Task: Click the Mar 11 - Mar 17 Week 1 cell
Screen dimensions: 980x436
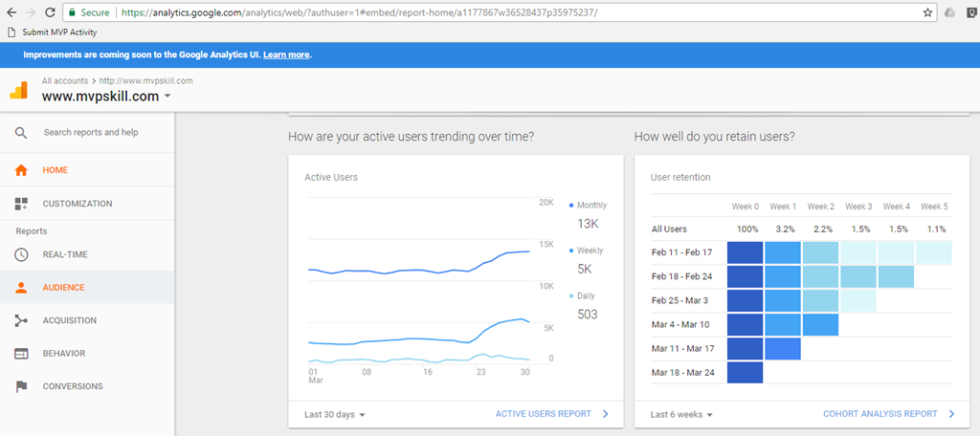Action: [x=783, y=349]
